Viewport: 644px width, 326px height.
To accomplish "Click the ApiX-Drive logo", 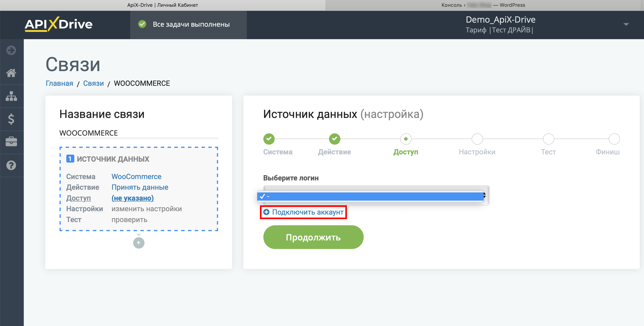I will (x=58, y=24).
